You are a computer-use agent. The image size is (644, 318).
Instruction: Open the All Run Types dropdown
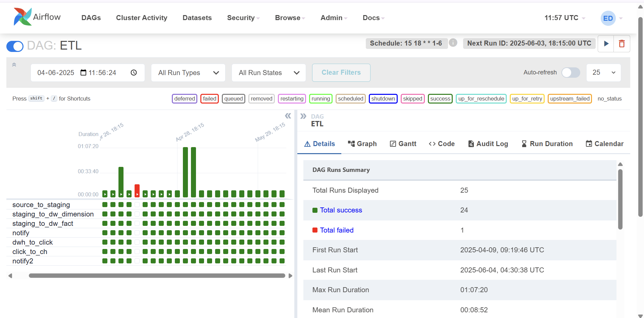(x=188, y=73)
